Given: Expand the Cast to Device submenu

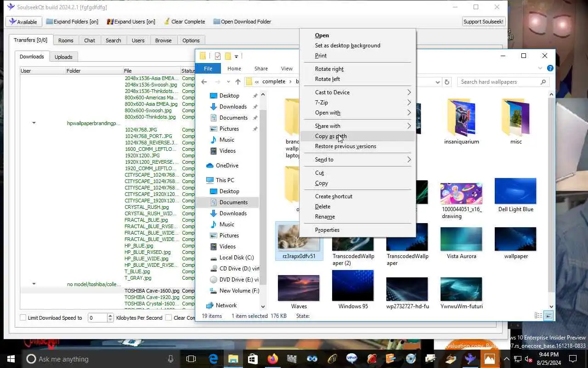Looking at the screenshot, I should pyautogui.click(x=357, y=92).
